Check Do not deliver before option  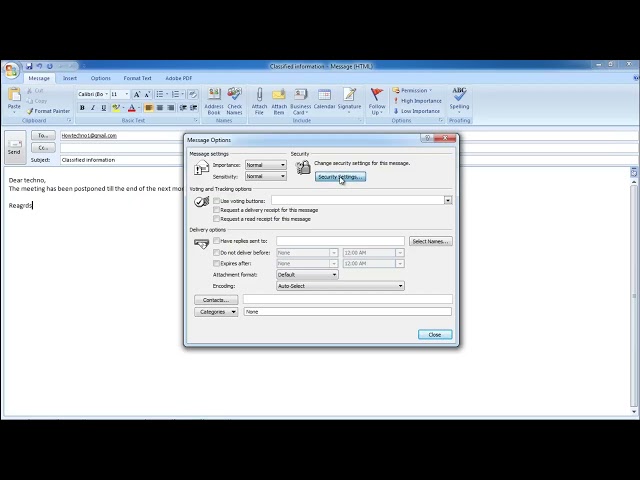216,252
